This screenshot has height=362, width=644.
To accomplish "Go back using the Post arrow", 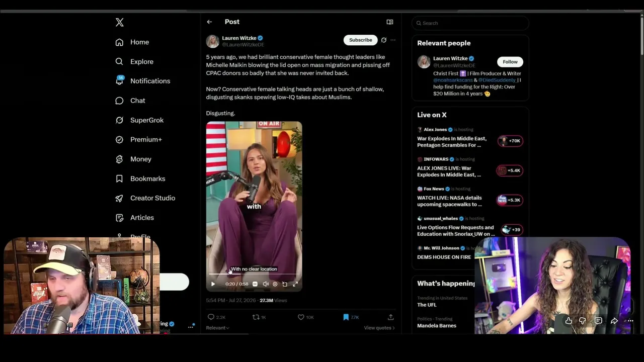I will pyautogui.click(x=209, y=22).
